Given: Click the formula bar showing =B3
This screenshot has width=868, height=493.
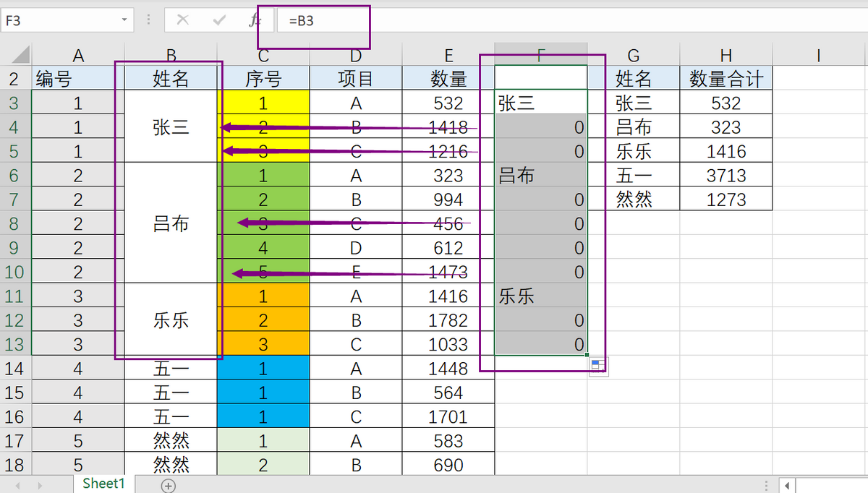Looking at the screenshot, I should coord(571,20).
